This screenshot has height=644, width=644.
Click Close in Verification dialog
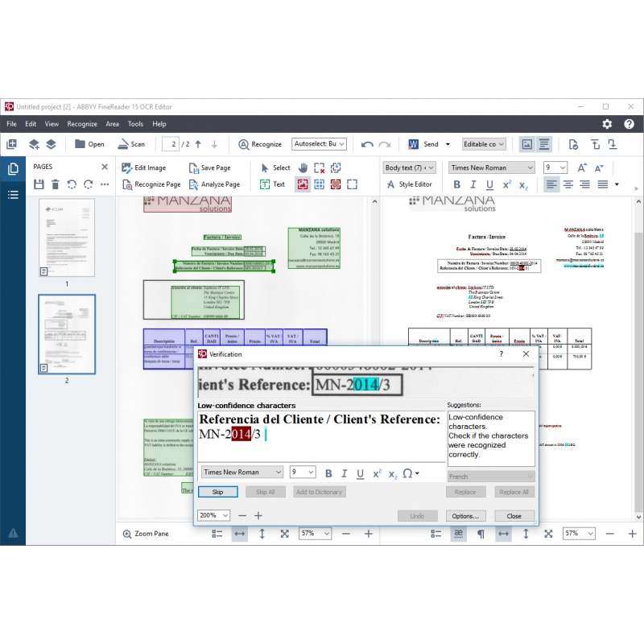(x=514, y=516)
